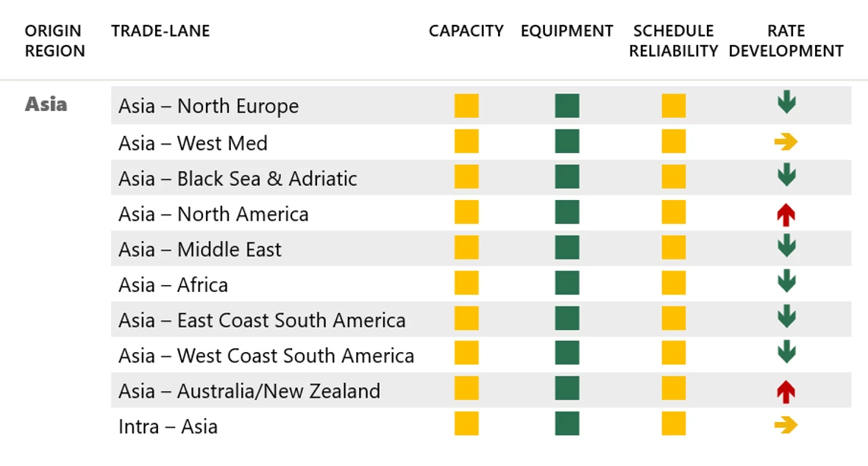Select the Asia – West Coast South America trade-lane
The image size is (868, 466).
pyautogui.click(x=266, y=356)
